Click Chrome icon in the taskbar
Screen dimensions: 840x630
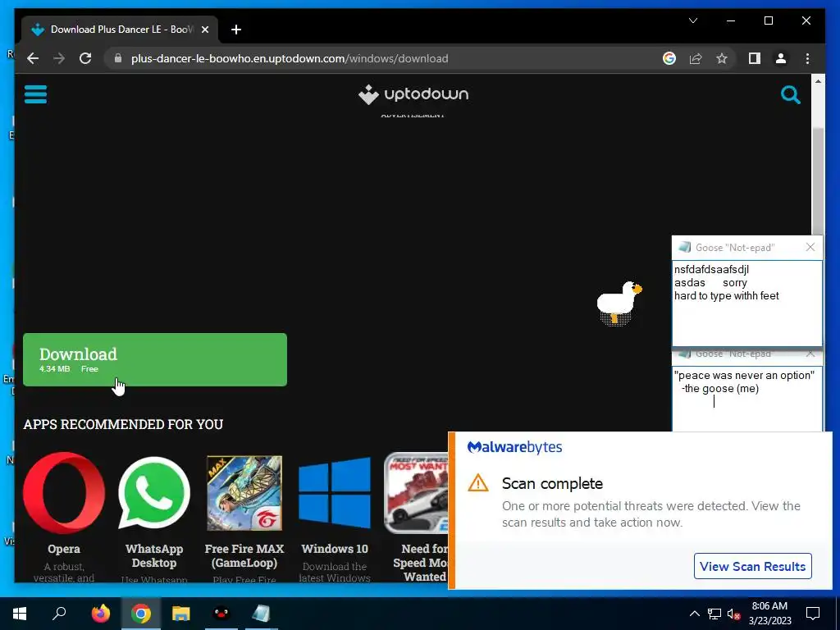(141, 614)
